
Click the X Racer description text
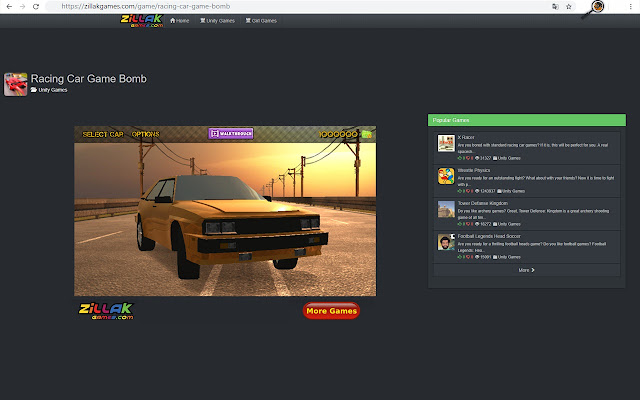(x=533, y=148)
